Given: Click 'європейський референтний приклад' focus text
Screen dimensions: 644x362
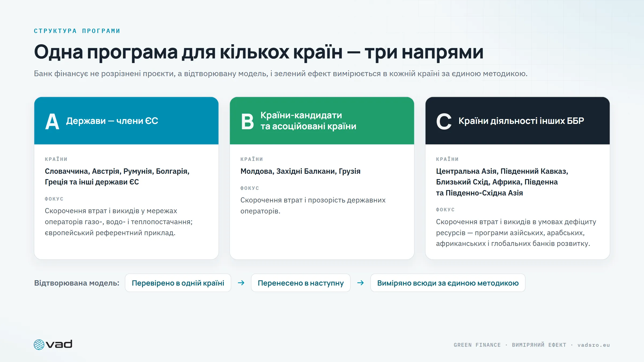Looking at the screenshot, I should 110,233.
